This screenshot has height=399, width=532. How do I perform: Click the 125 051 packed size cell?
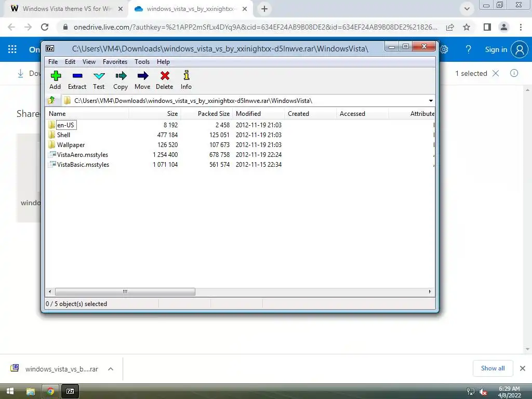[219, 135]
